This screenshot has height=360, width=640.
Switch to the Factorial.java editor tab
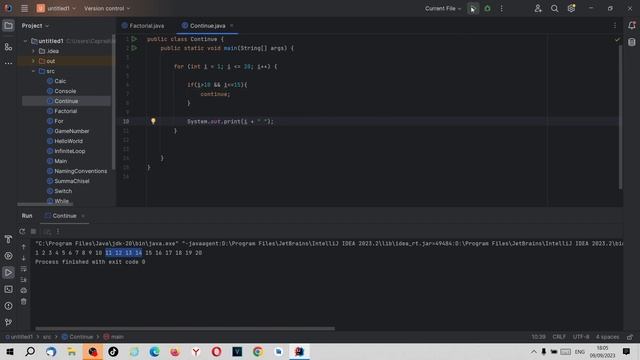pos(143,26)
